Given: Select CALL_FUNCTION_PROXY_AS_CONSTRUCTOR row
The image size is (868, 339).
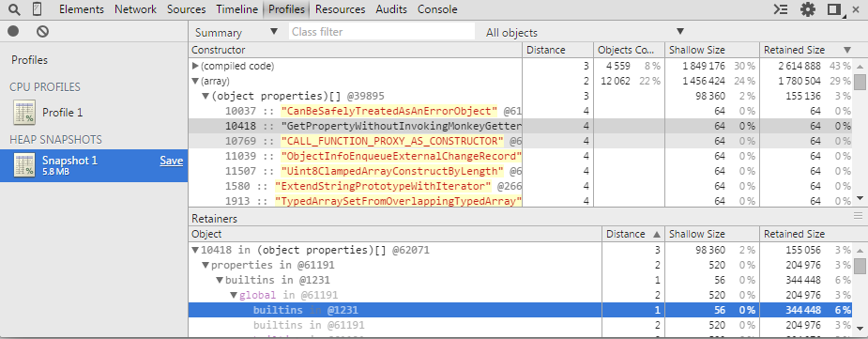Looking at the screenshot, I should pyautogui.click(x=521, y=141).
